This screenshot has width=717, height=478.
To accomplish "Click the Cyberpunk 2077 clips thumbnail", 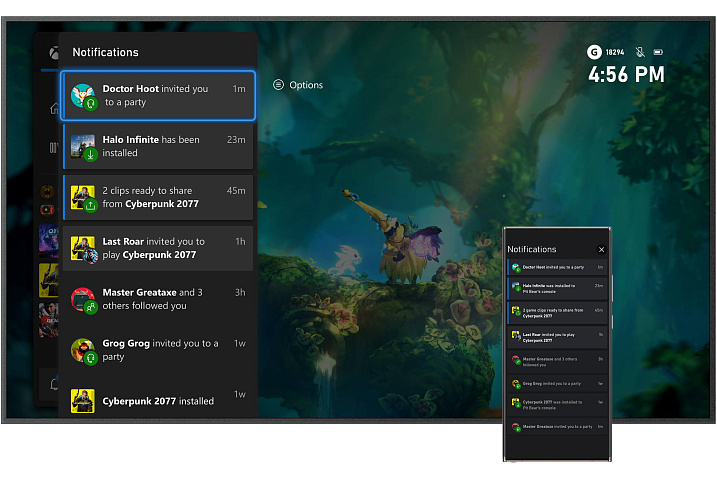I will tap(82, 197).
